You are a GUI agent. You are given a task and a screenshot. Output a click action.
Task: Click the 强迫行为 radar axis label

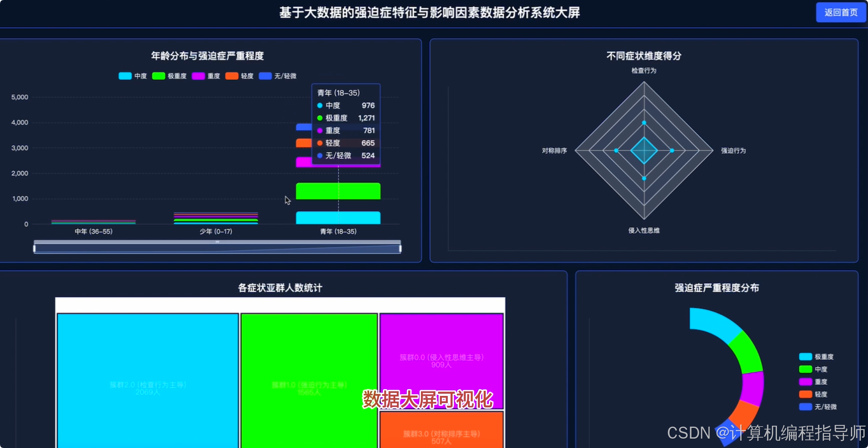tap(733, 150)
